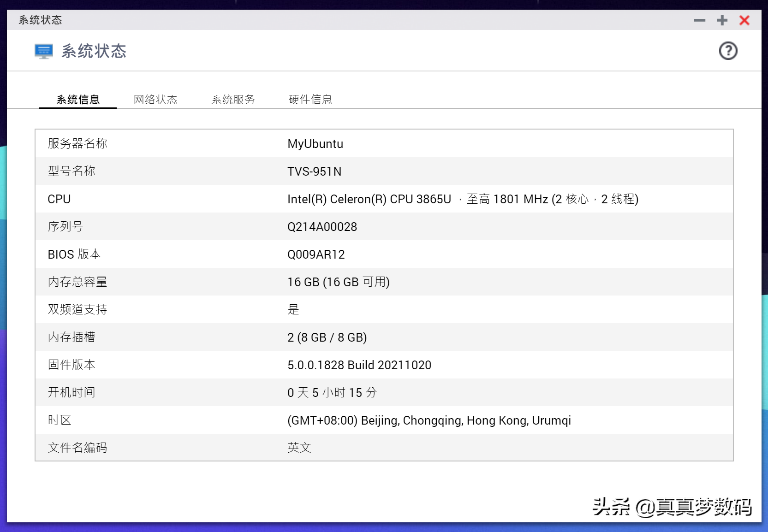Click the 内存插槽 row label
Screen dimensions: 768x532
(x=71, y=337)
